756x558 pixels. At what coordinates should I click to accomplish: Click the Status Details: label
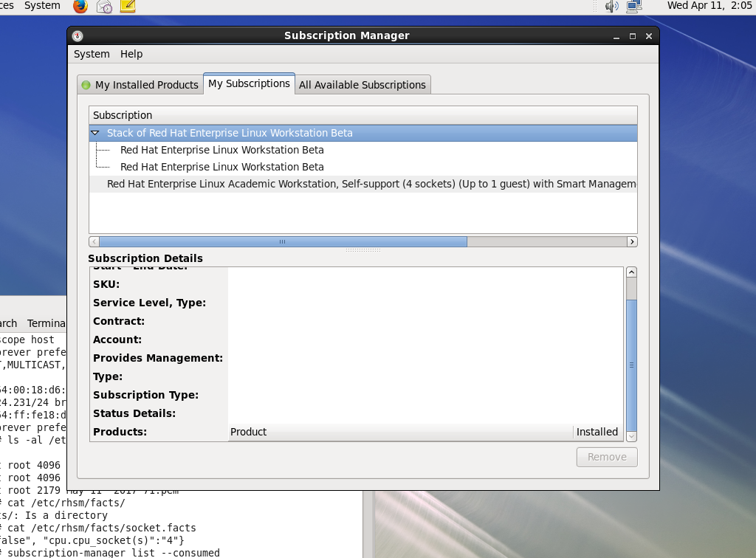(134, 413)
